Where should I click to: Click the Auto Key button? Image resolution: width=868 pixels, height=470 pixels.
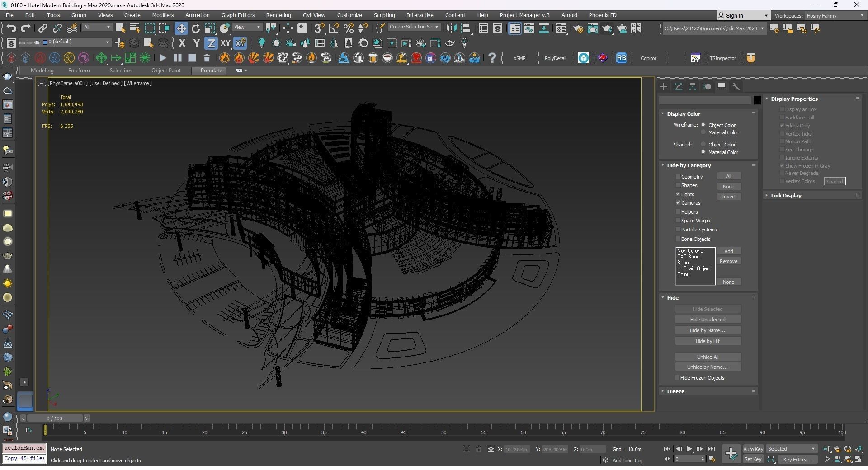pos(753,449)
